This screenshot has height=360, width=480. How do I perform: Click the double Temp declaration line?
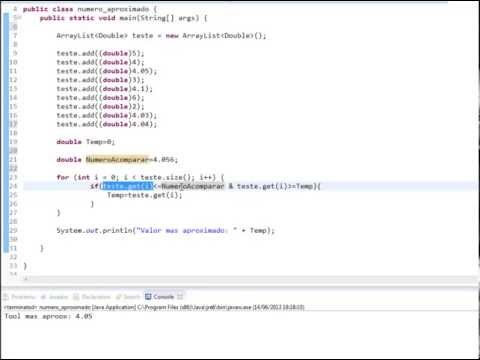85,142
